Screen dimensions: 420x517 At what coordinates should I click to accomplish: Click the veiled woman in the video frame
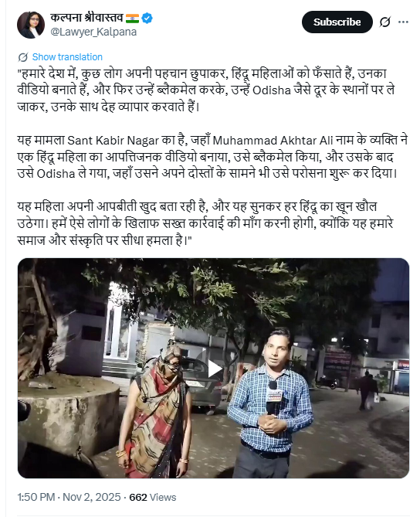tap(155, 409)
